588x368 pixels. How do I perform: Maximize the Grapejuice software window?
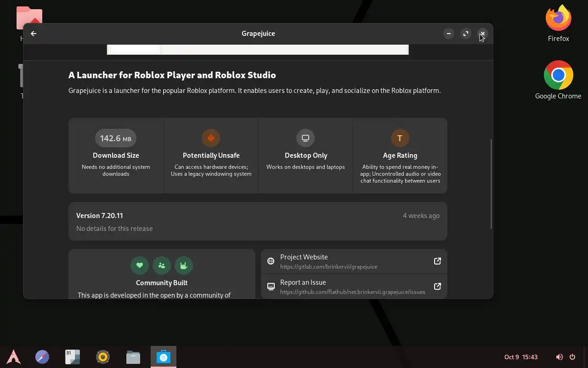pyautogui.click(x=466, y=34)
